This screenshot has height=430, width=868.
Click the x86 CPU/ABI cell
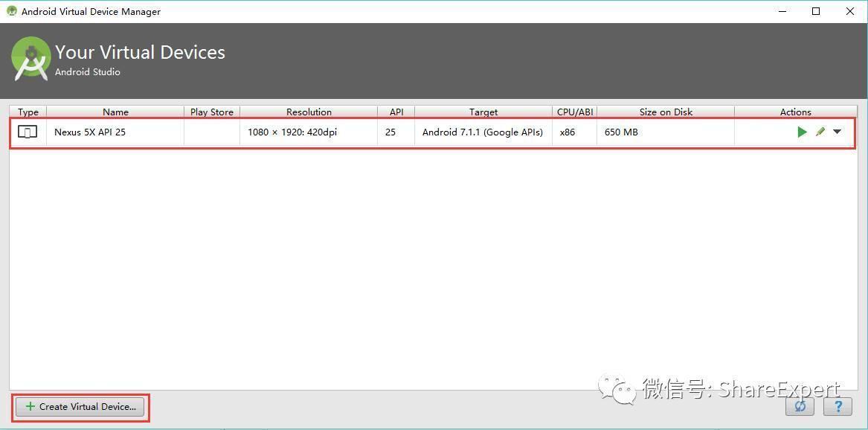point(575,132)
